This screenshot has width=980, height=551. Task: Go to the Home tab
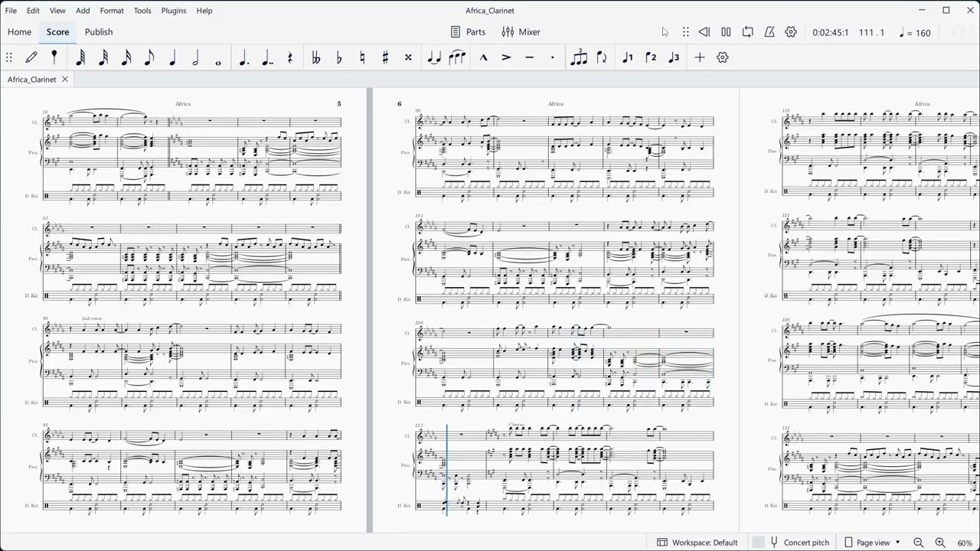click(x=19, y=32)
